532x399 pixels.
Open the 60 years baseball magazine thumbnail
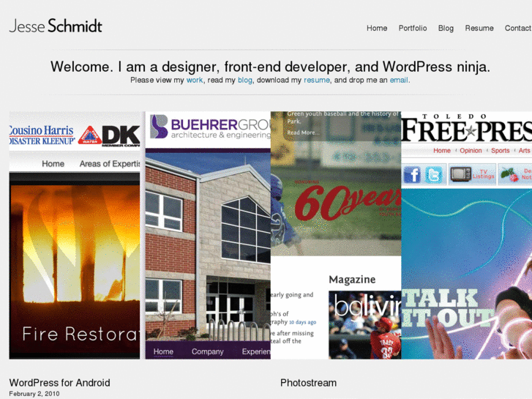pos(336,235)
